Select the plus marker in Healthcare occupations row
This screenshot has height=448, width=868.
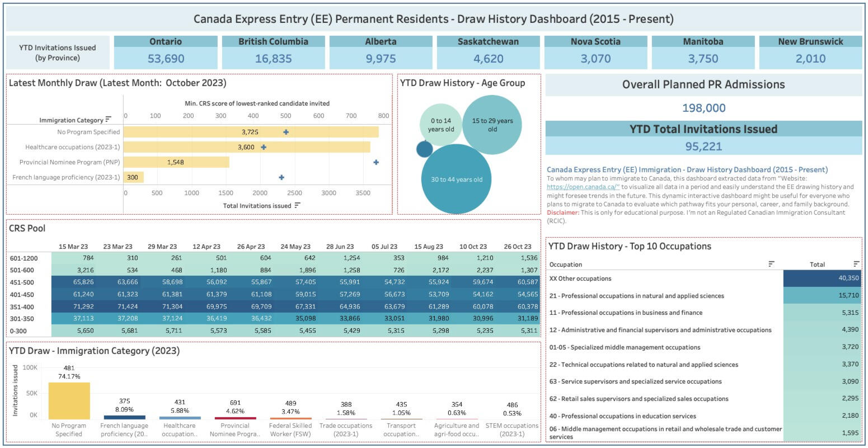(x=264, y=147)
